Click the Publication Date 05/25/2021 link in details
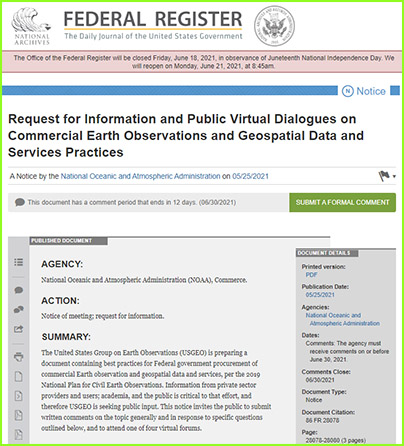Screen dimensions: 404x446 [320, 295]
